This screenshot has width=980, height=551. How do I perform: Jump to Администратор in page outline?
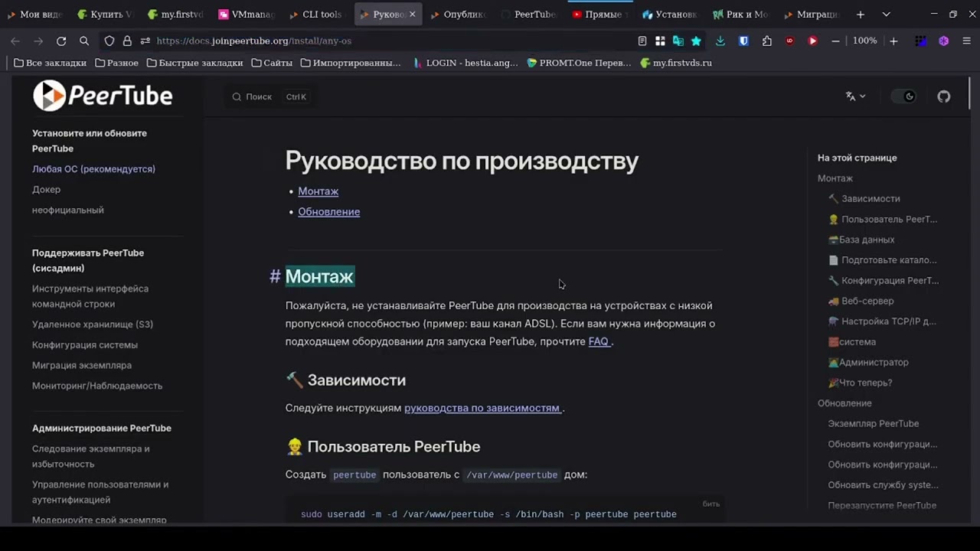(x=868, y=362)
